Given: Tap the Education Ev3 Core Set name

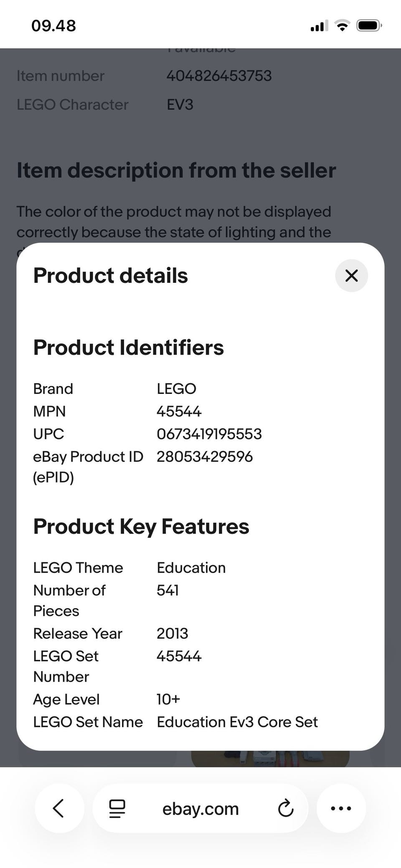Looking at the screenshot, I should [x=237, y=722].
